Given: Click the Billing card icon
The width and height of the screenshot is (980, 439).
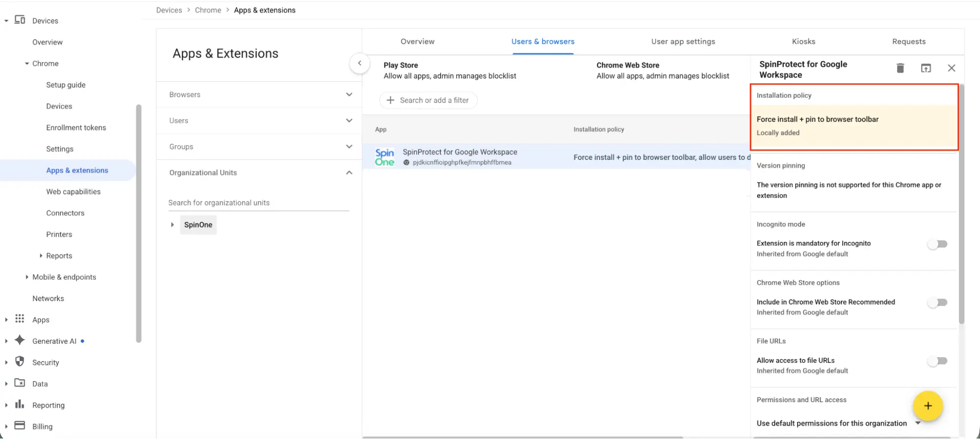Looking at the screenshot, I should tap(20, 425).
